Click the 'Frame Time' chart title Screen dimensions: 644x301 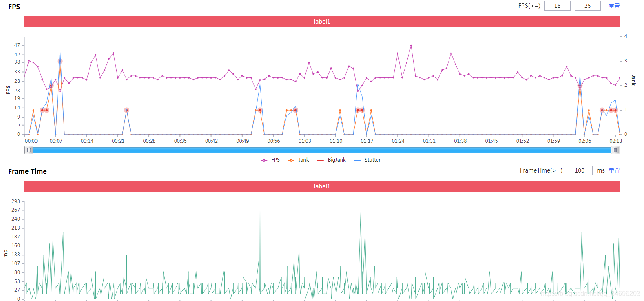27,171
